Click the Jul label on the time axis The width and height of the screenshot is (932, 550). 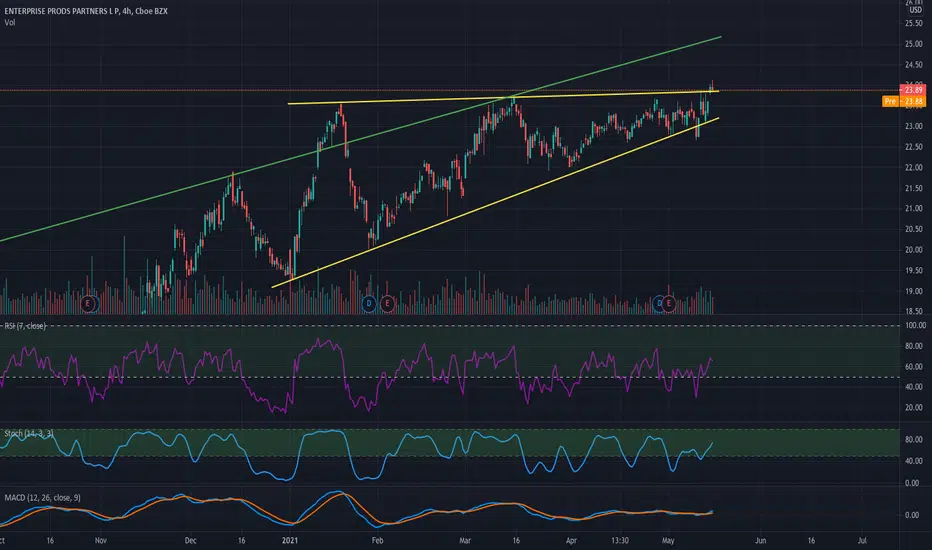click(862, 540)
